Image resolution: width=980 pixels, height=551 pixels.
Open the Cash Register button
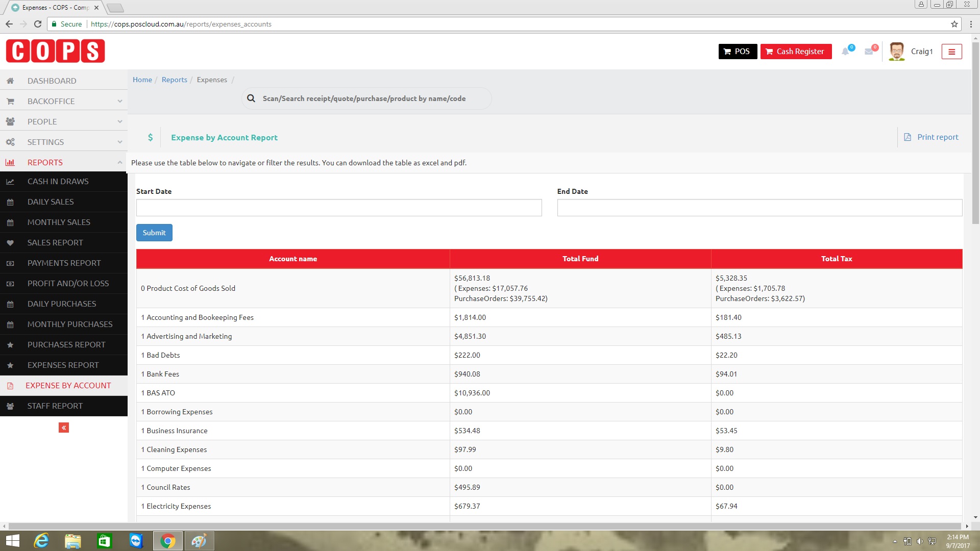796,52
